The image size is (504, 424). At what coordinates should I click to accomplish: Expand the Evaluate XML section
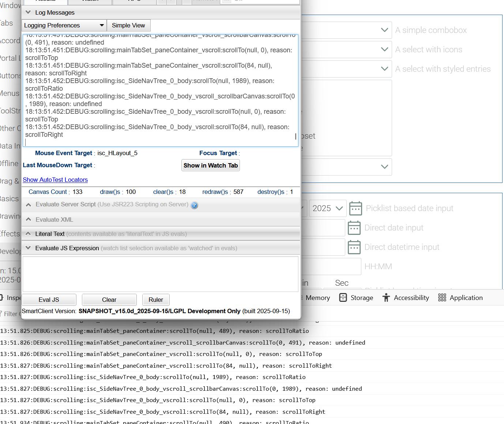point(28,219)
